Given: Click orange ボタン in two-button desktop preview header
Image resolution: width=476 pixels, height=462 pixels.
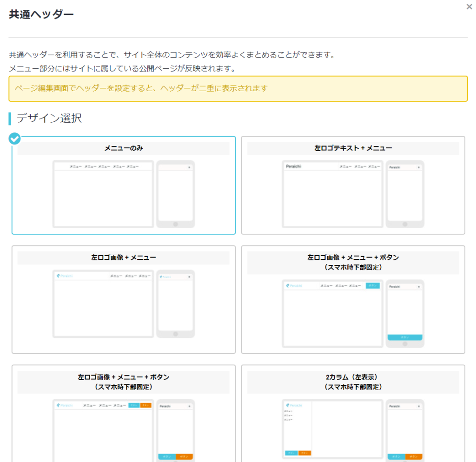Looking at the screenshot, I should tap(146, 405).
